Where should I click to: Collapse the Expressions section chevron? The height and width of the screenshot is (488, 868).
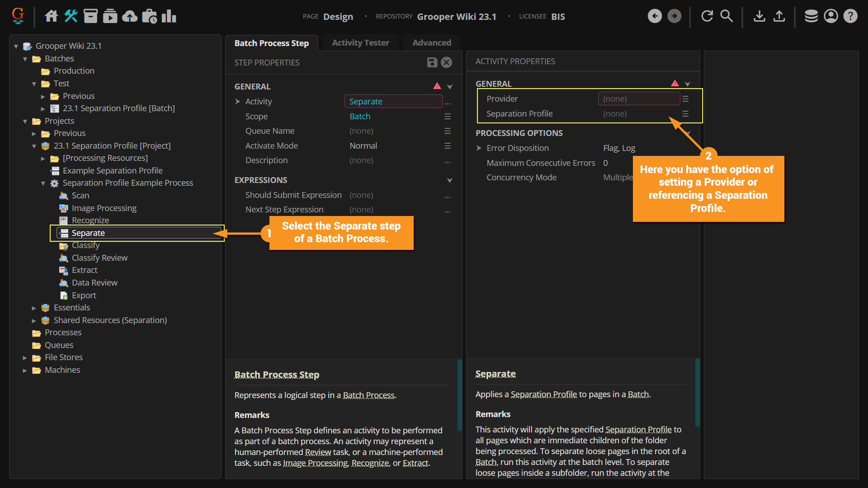449,180
